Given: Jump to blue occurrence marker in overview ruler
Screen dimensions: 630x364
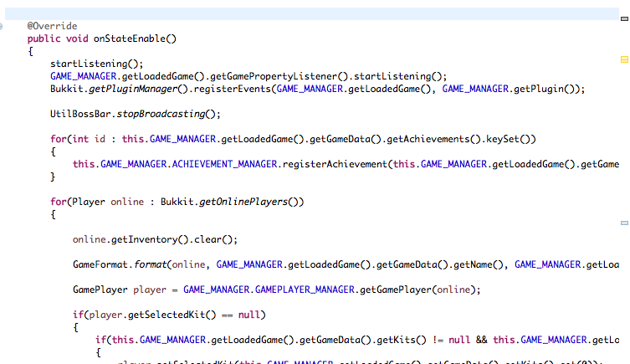Looking at the screenshot, I should 624,223.
